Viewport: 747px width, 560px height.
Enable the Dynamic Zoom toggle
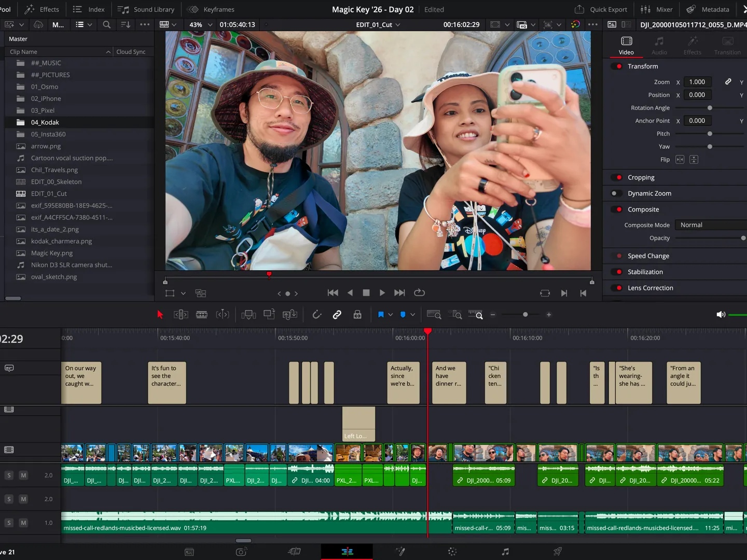[x=617, y=193]
